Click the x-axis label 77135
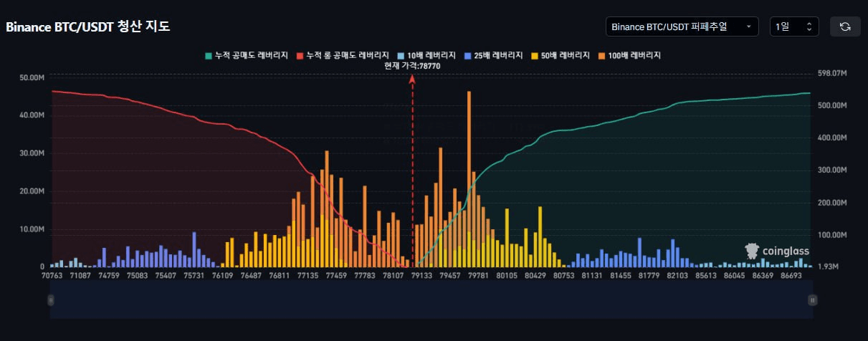This screenshot has width=868, height=341. click(308, 275)
